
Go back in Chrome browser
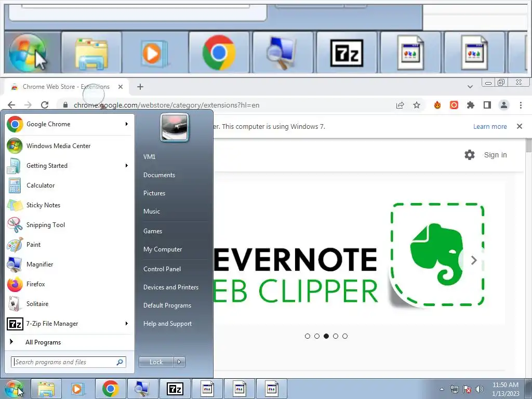coord(11,105)
